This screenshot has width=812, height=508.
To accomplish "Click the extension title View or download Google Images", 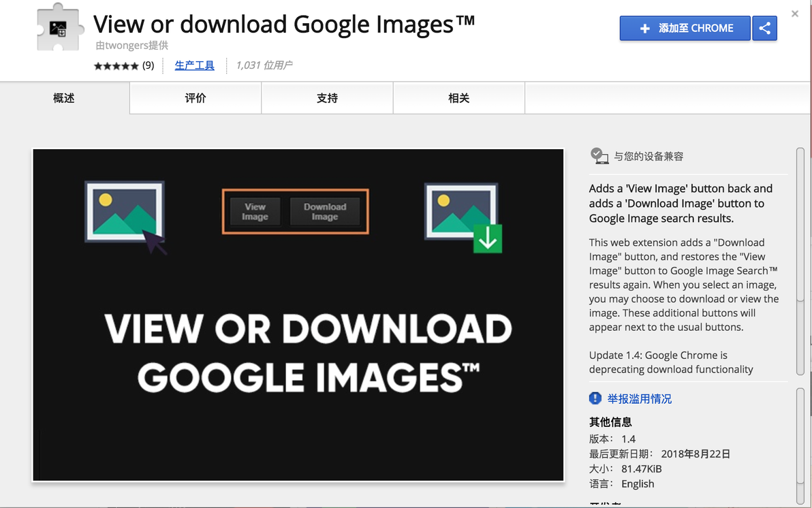I will (284, 24).
